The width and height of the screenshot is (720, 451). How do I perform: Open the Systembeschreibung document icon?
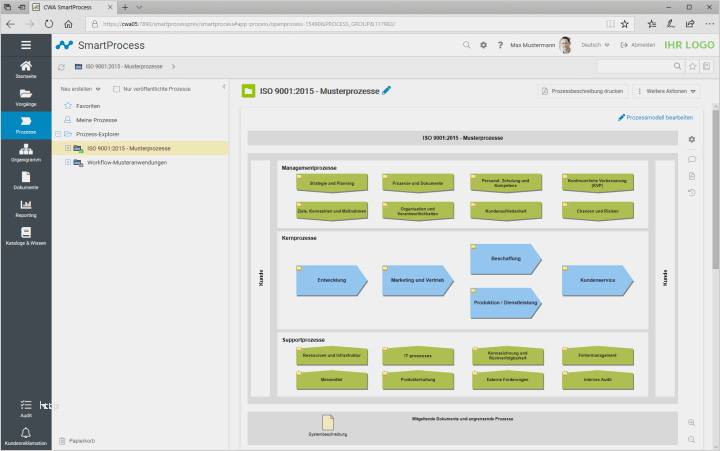pos(328,422)
